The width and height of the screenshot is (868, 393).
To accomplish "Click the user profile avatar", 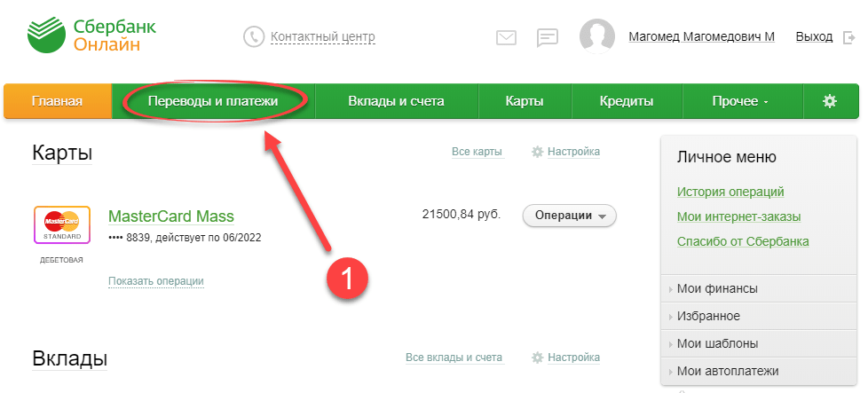I will pos(596,36).
